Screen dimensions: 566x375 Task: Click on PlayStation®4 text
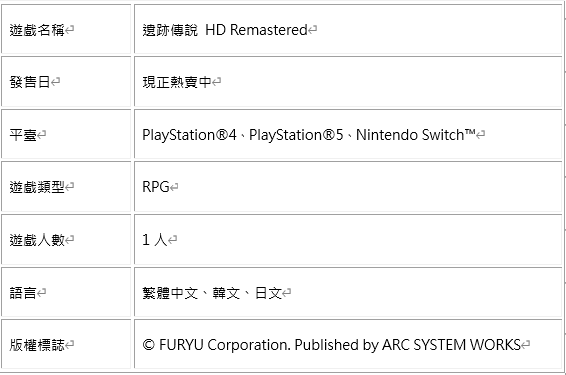(189, 135)
